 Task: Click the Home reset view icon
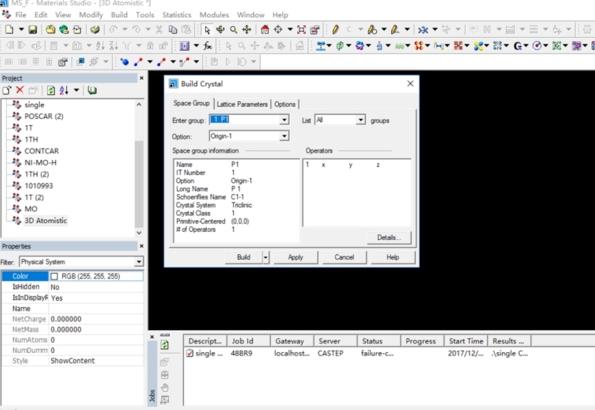point(265,30)
